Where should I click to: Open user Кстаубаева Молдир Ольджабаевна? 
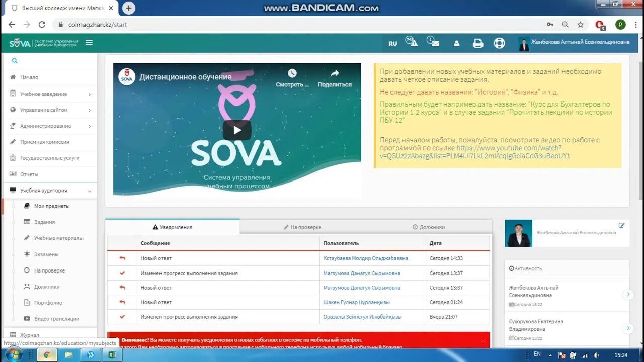(x=366, y=258)
